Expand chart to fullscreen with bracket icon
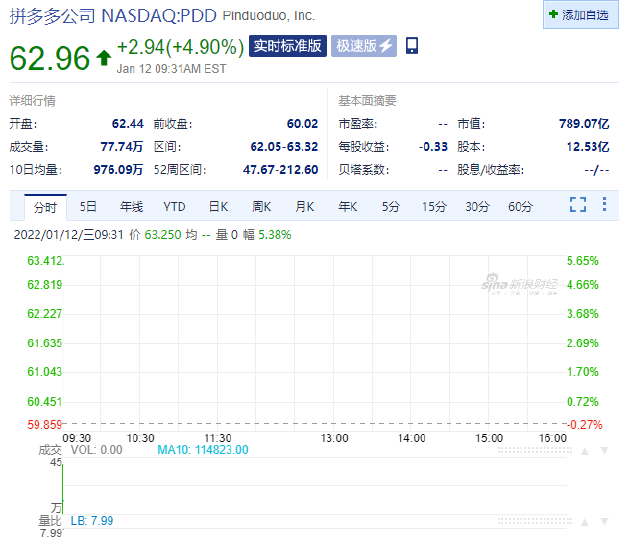The height and width of the screenshot is (542, 630). pos(578,205)
